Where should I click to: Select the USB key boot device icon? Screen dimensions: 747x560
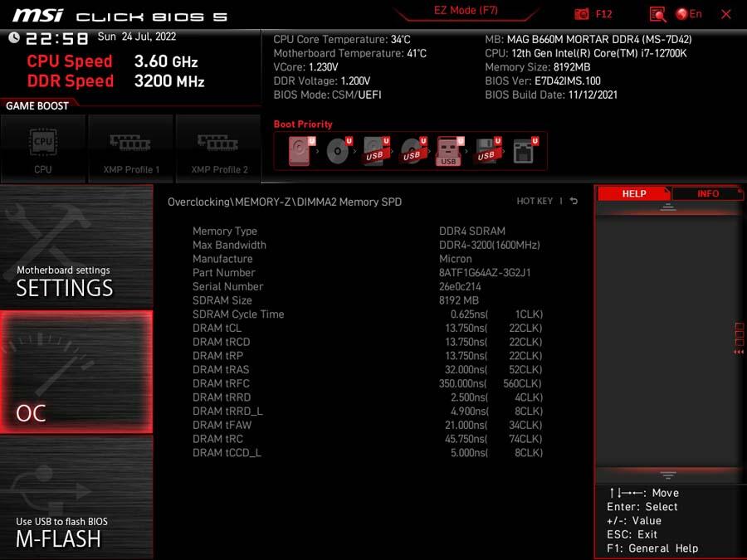point(450,151)
